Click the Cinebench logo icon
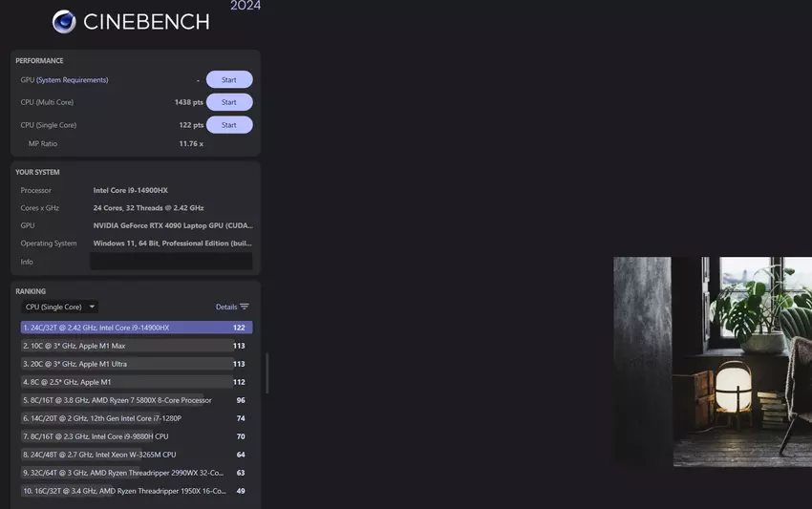Viewport: 812px width, 509px height. pyautogui.click(x=64, y=21)
